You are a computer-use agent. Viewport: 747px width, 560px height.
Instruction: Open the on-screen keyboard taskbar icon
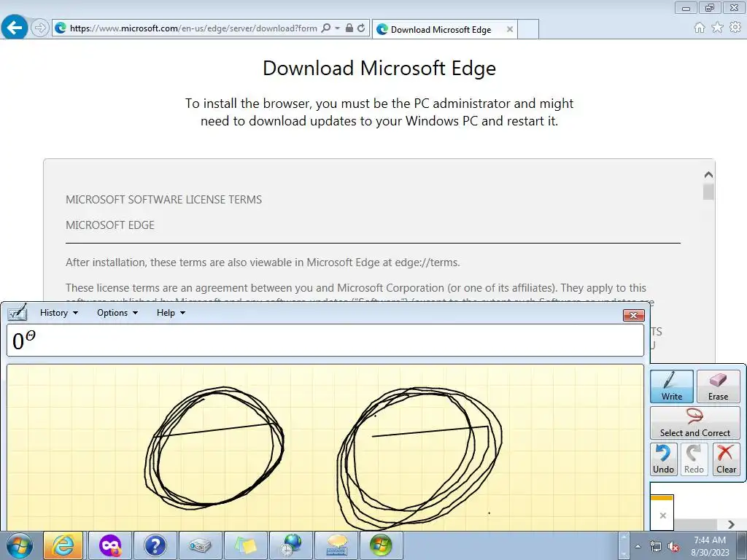(x=336, y=545)
